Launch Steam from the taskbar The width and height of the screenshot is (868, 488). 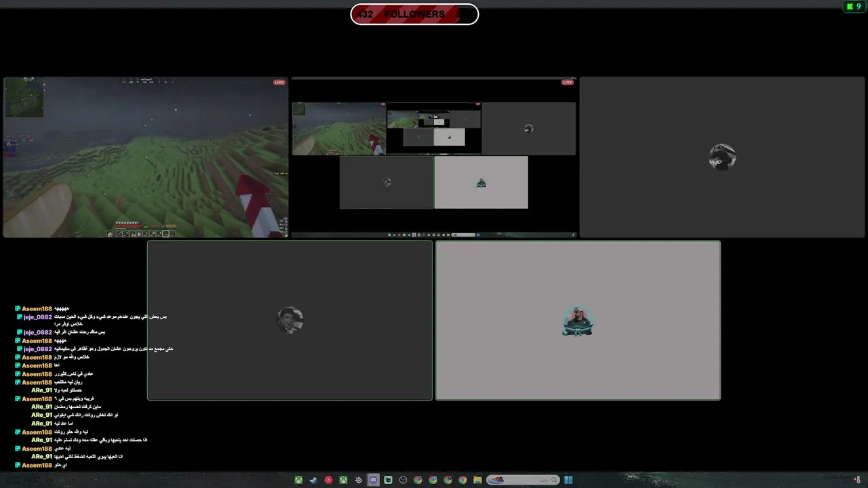313,480
